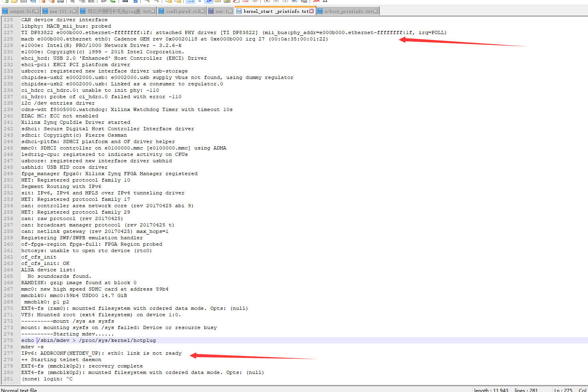Click line number 277 in the margin

click(x=8, y=353)
